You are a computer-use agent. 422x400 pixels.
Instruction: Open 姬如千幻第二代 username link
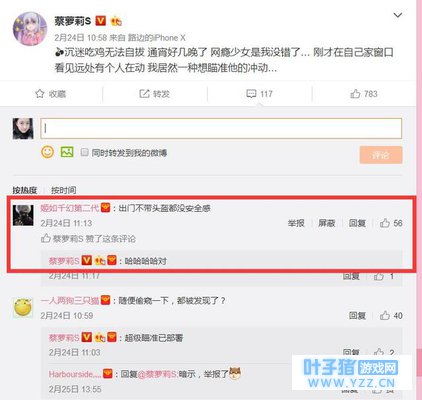click(x=69, y=208)
